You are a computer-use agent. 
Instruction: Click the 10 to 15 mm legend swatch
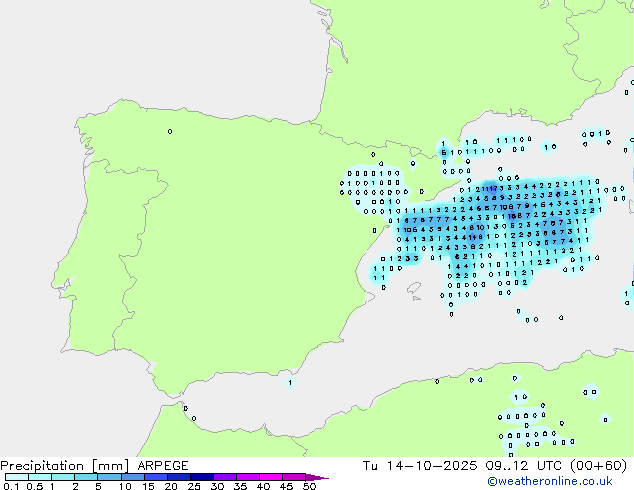pyautogui.click(x=132, y=477)
